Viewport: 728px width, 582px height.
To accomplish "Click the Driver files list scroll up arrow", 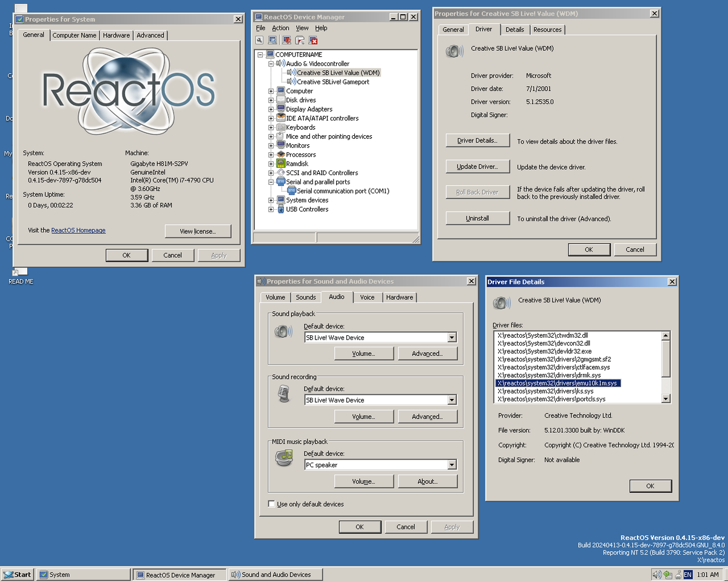I will [666, 335].
